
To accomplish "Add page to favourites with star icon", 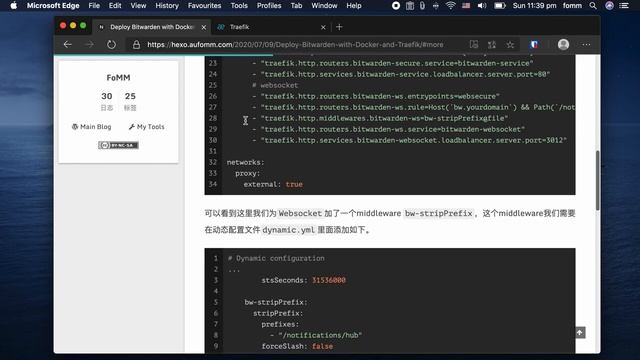I will coord(510,44).
